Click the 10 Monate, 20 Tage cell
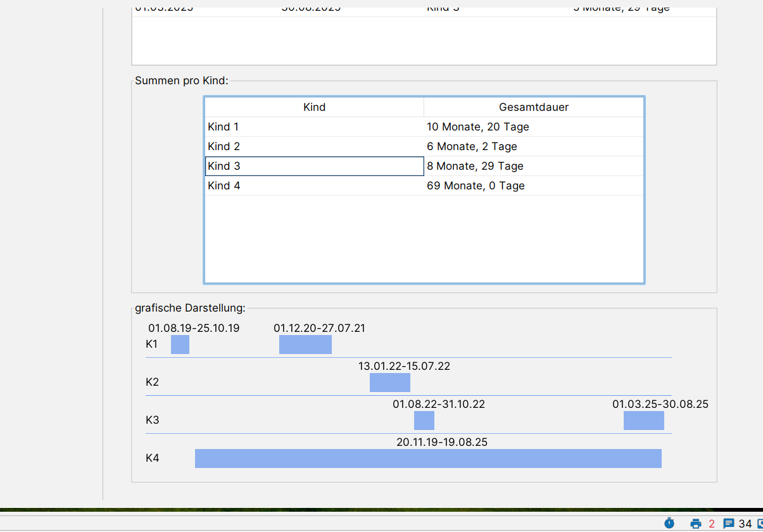 (x=534, y=127)
